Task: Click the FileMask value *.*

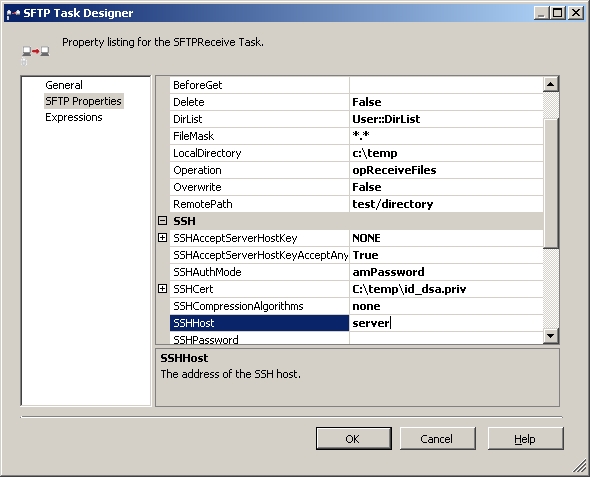Action: (x=446, y=136)
